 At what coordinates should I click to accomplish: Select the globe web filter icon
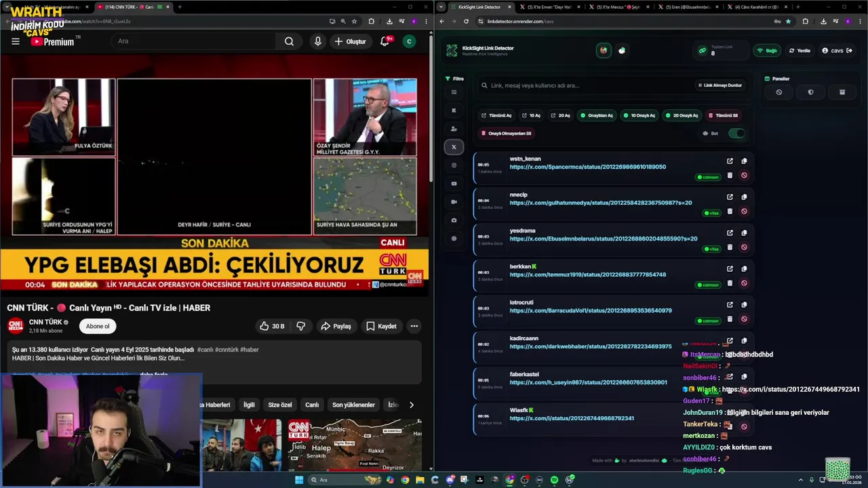click(x=454, y=239)
